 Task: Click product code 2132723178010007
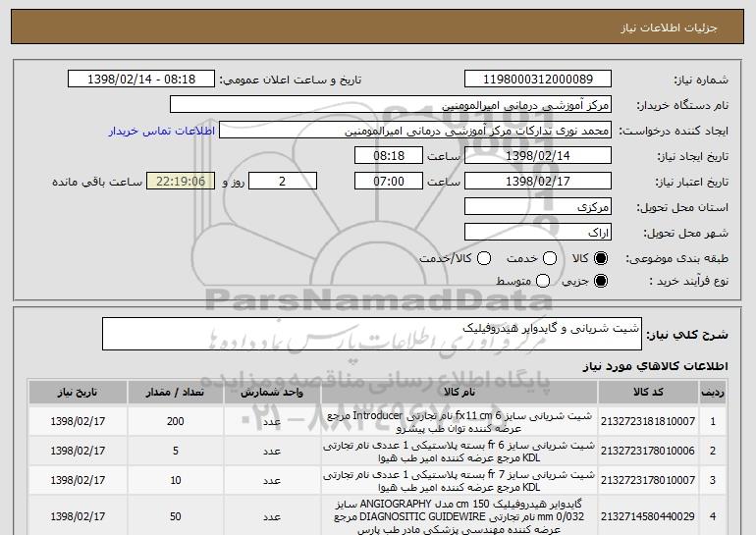648,480
